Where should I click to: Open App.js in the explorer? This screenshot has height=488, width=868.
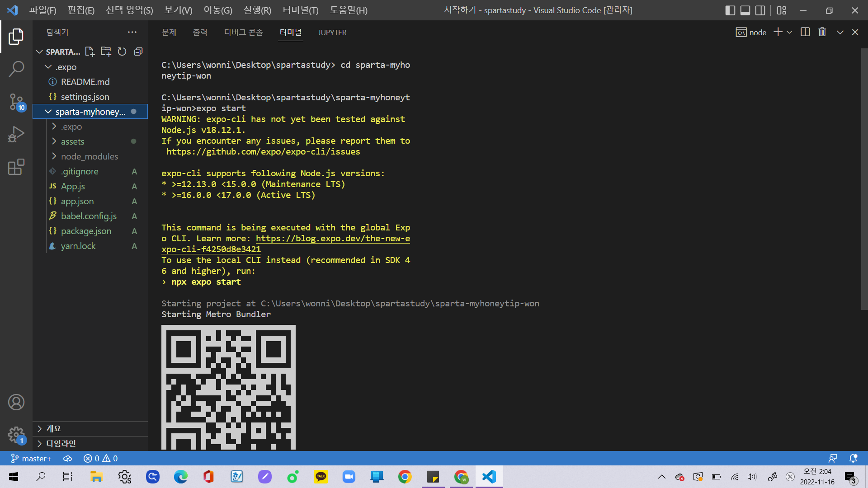click(90, 186)
